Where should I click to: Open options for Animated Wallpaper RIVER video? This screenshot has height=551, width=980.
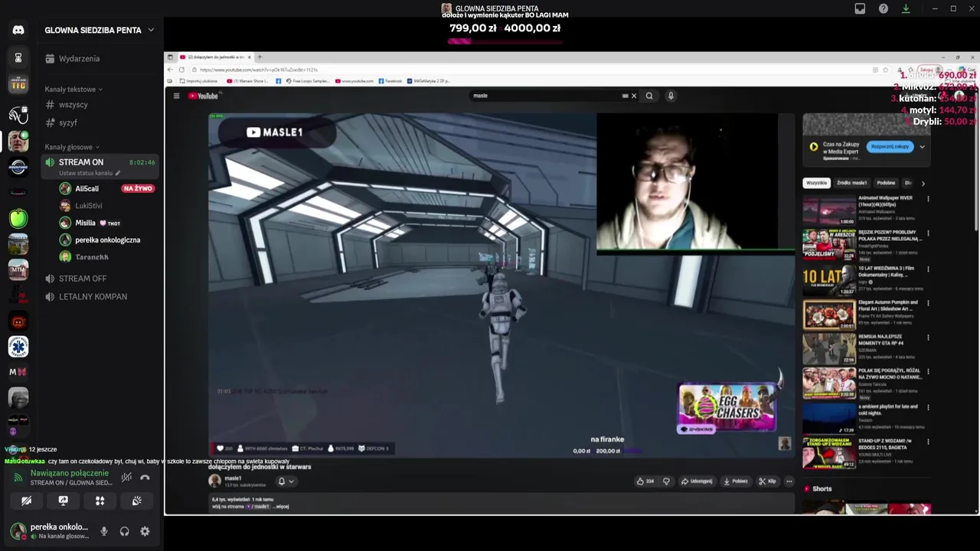coord(928,199)
